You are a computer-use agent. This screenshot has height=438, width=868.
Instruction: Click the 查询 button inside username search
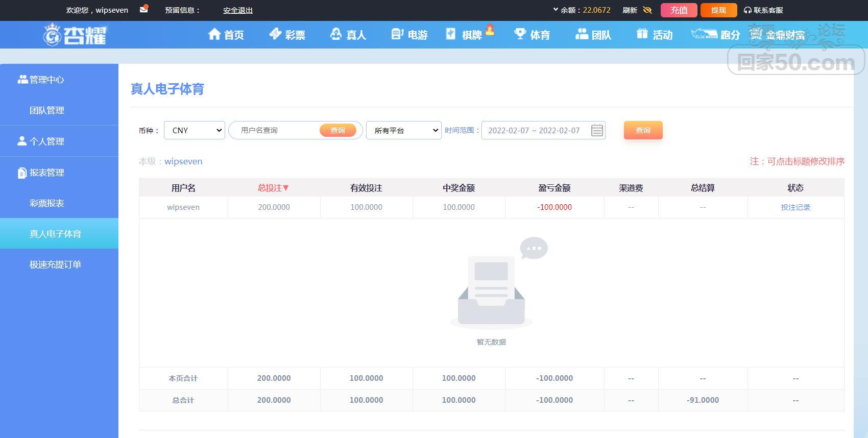coord(337,130)
